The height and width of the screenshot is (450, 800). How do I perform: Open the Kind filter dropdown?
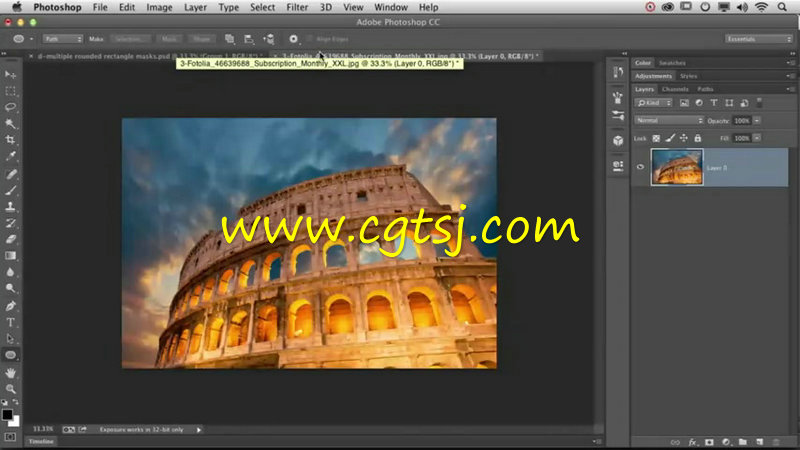click(x=654, y=103)
